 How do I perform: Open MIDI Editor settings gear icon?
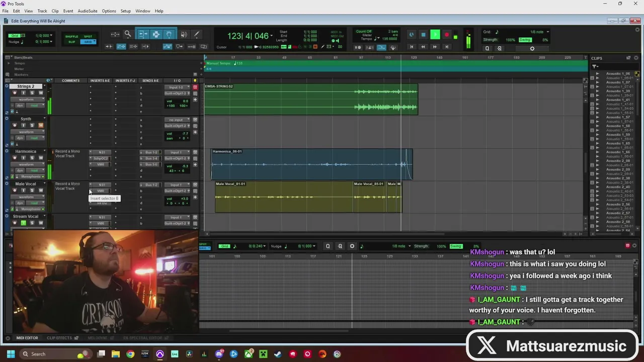point(352,246)
